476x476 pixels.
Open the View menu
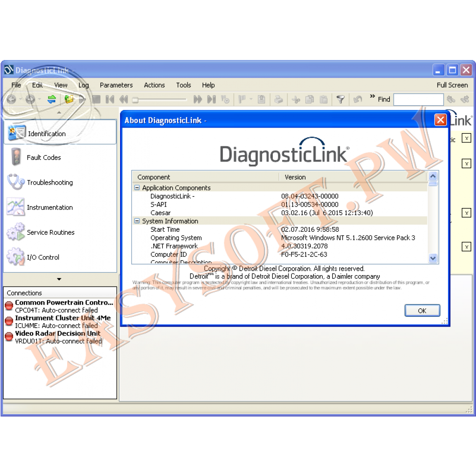pos(61,85)
